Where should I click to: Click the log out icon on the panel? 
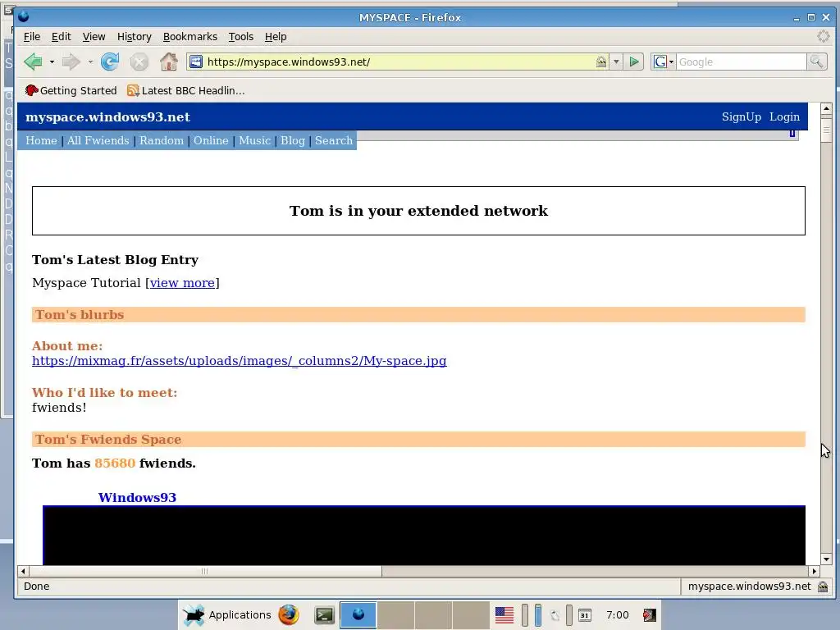pyautogui.click(x=650, y=615)
